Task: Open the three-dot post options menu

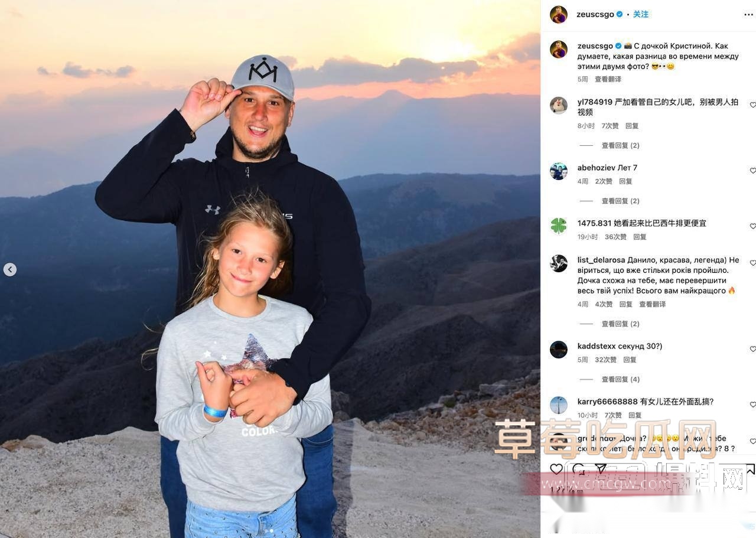Action: pos(748,14)
